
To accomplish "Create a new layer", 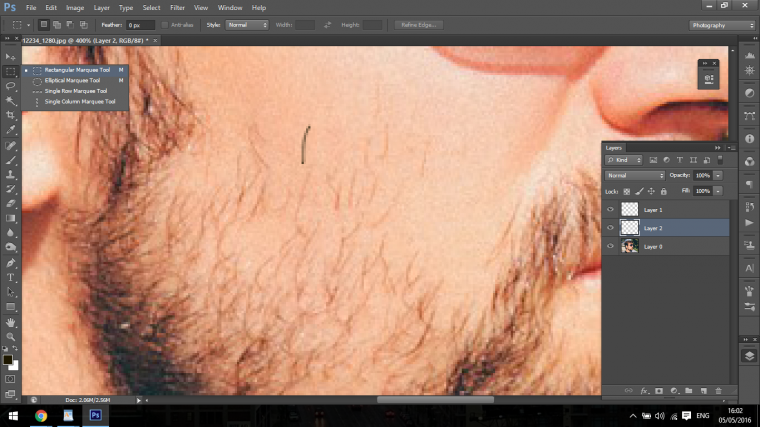I will pos(703,391).
